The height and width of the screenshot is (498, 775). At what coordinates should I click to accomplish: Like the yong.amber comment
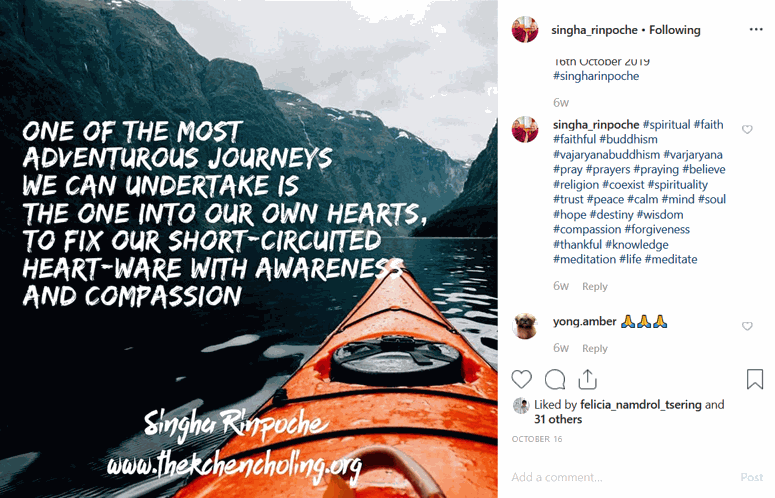[747, 326]
